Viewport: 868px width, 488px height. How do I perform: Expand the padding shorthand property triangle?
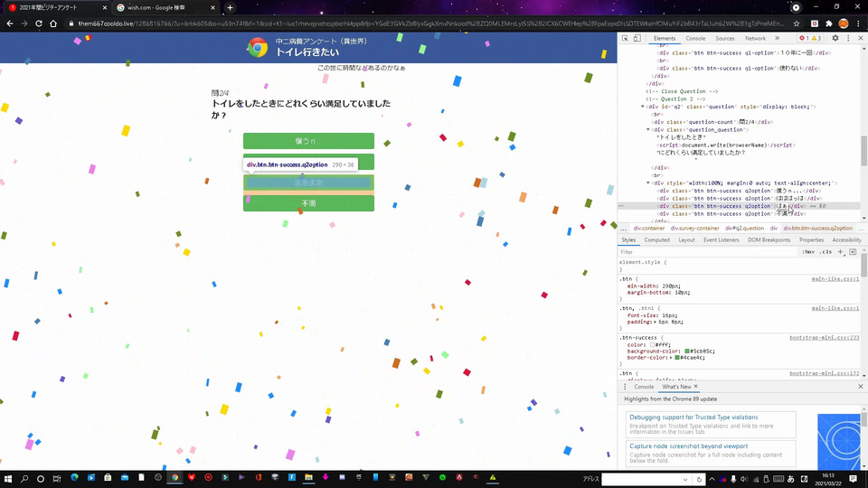pos(656,322)
